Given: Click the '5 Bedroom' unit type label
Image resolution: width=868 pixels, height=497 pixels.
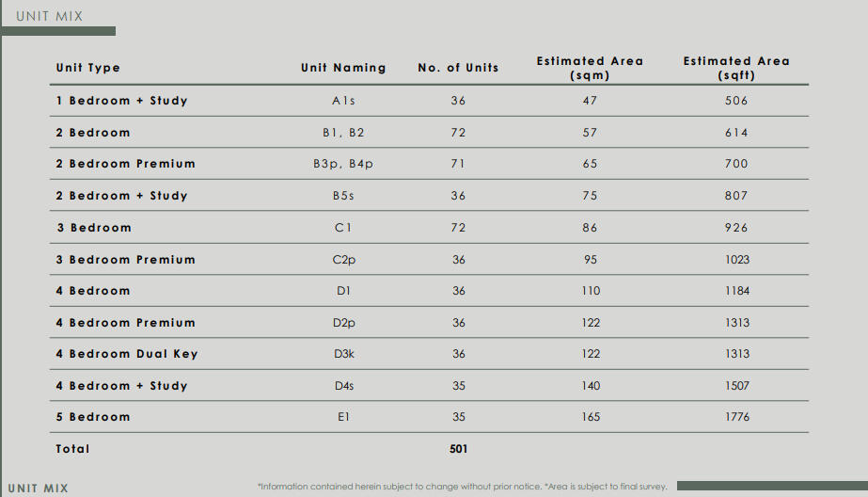Looking at the screenshot, I should tap(93, 417).
